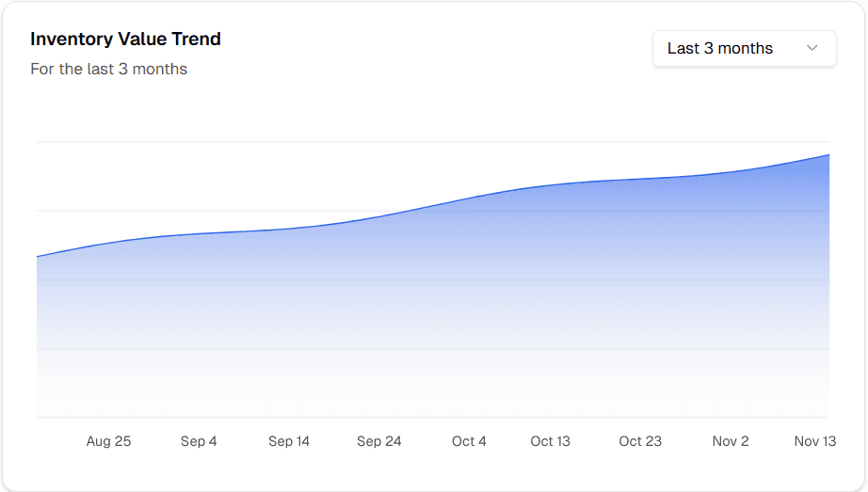Select the Oct 13 date label
Image resolution: width=868 pixels, height=492 pixels.
tap(550, 441)
